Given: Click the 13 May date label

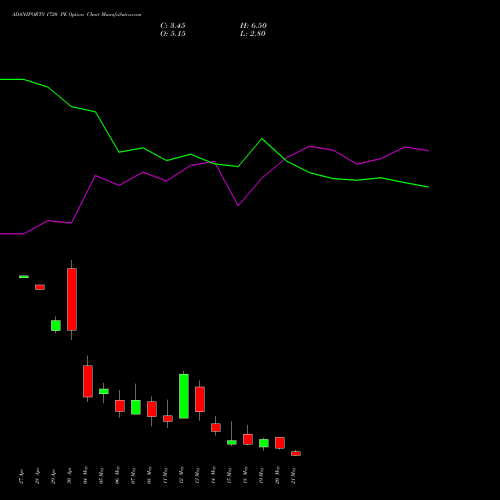Looking at the screenshot, I should 197,475.
